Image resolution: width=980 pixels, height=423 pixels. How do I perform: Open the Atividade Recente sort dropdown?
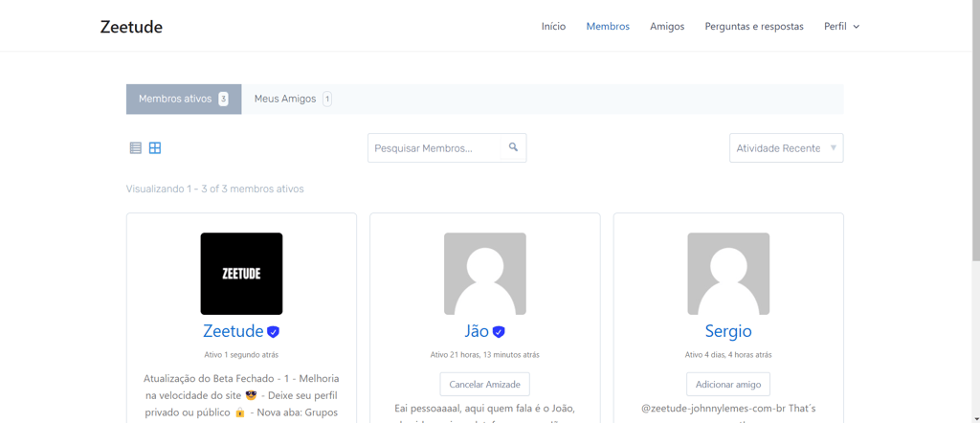[x=787, y=148]
